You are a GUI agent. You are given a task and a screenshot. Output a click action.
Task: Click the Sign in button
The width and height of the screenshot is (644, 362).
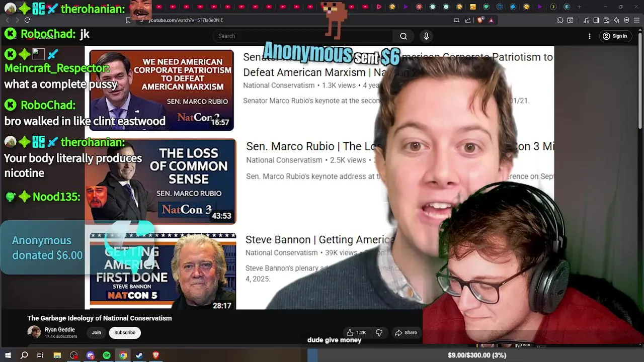615,36
